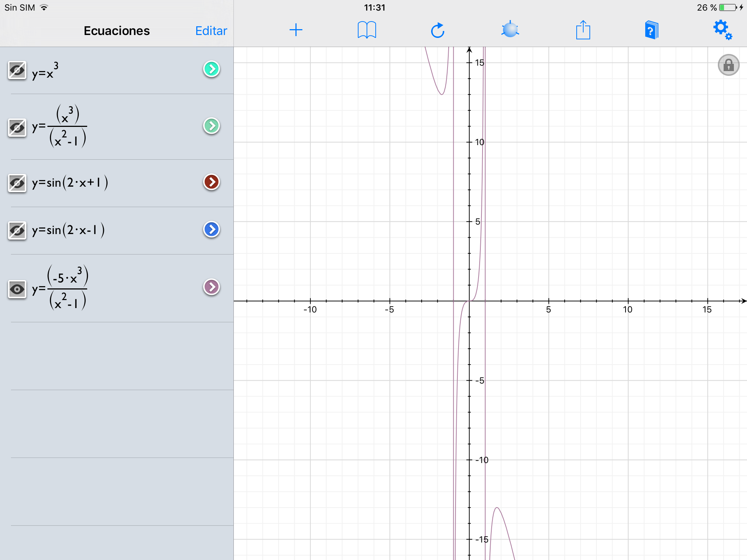The image size is (747, 560).
Task: Open the book library icon
Action: [x=367, y=30]
